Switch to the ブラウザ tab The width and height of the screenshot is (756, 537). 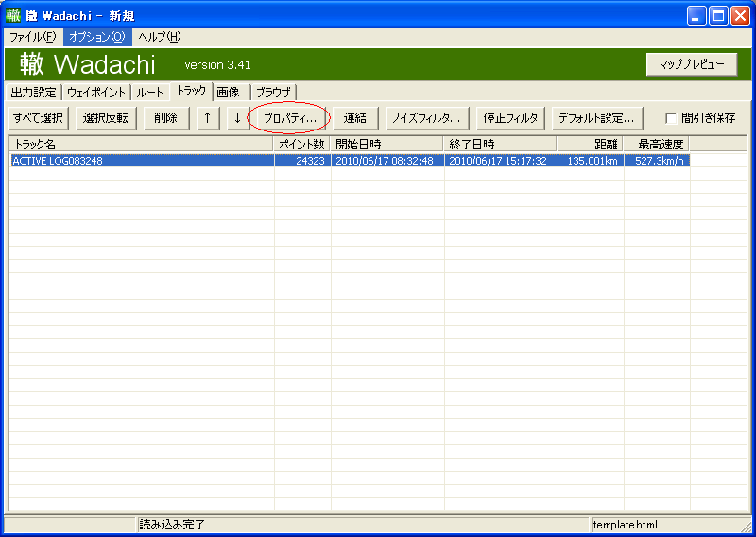point(273,92)
